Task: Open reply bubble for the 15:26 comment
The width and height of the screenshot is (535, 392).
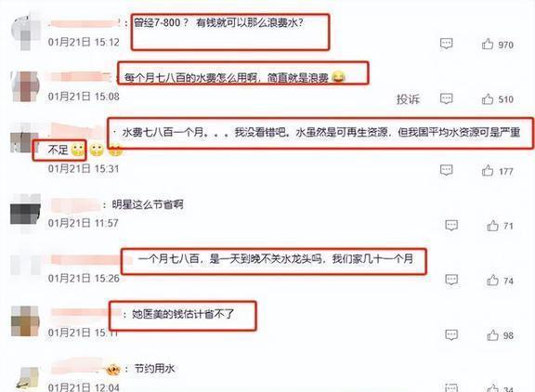Action: pyautogui.click(x=451, y=281)
